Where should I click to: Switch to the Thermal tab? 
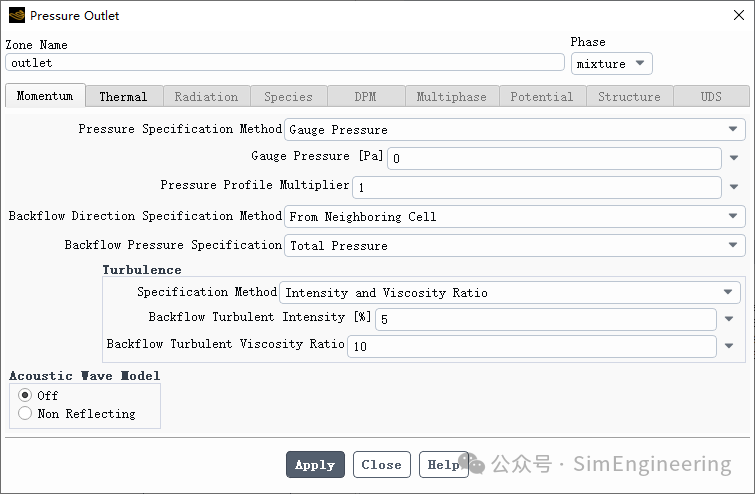click(123, 96)
